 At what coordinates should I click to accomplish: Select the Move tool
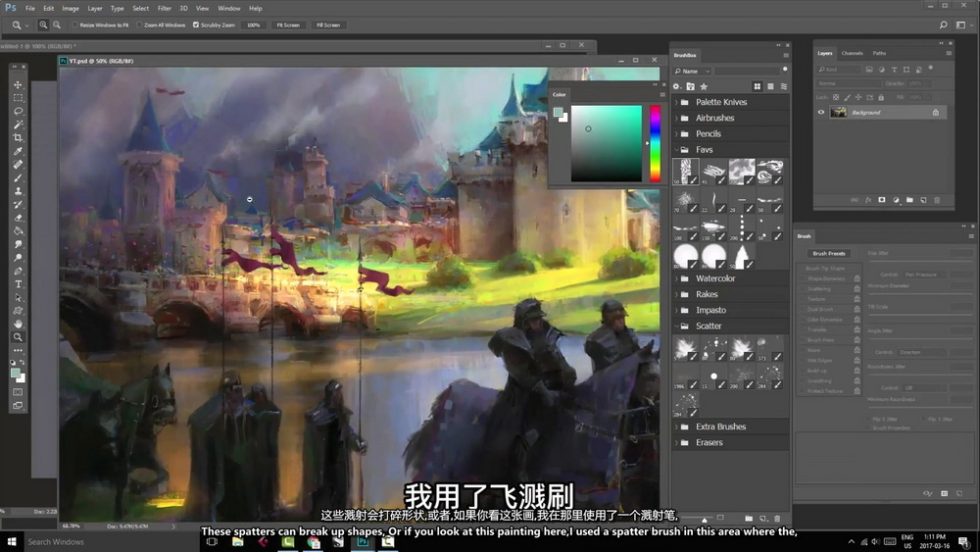point(18,84)
